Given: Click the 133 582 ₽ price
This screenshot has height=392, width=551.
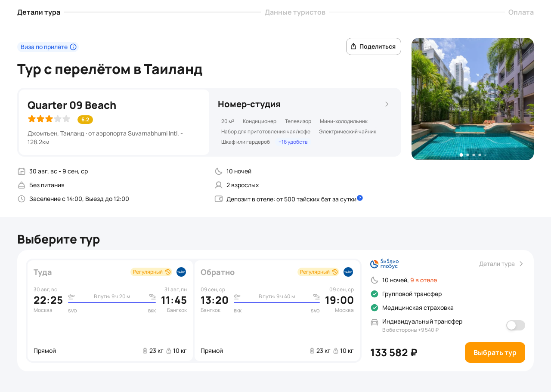Looking at the screenshot, I should (x=394, y=352).
